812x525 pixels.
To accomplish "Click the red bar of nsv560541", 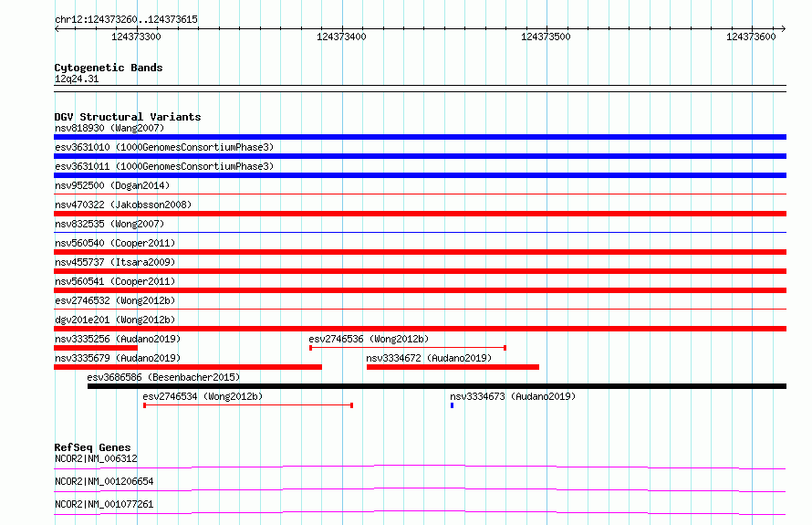I will [420, 290].
